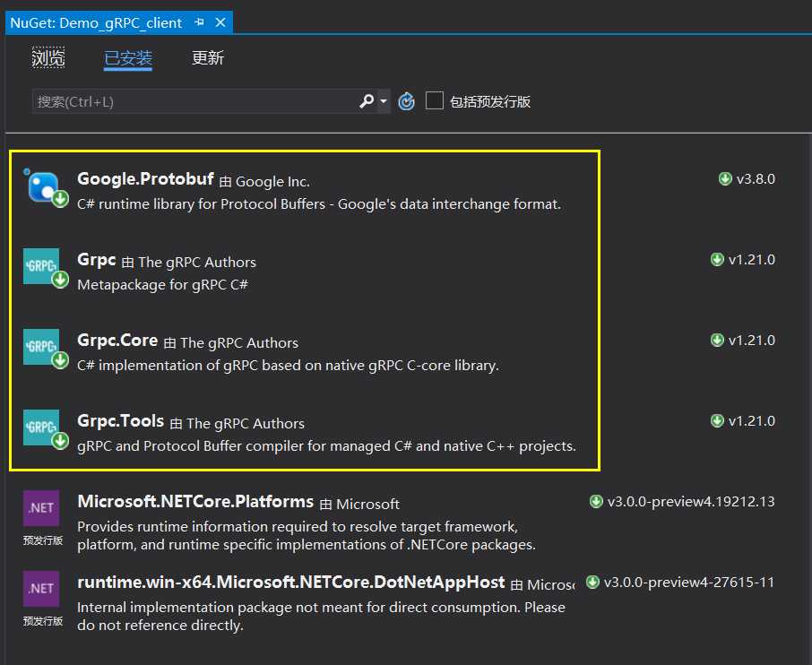The height and width of the screenshot is (665, 812).
Task: Select the Grpc.Tools package title
Action: [121, 421]
